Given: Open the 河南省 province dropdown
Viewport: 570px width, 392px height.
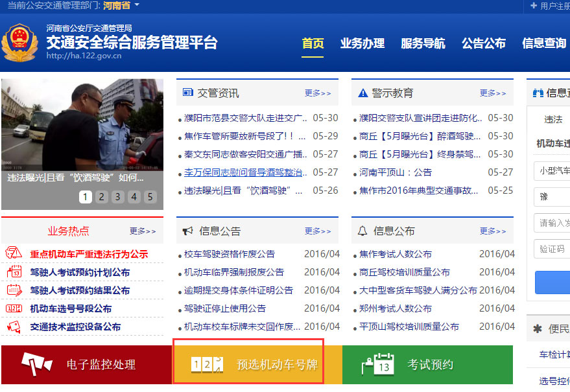Looking at the screenshot, I should point(121,6).
